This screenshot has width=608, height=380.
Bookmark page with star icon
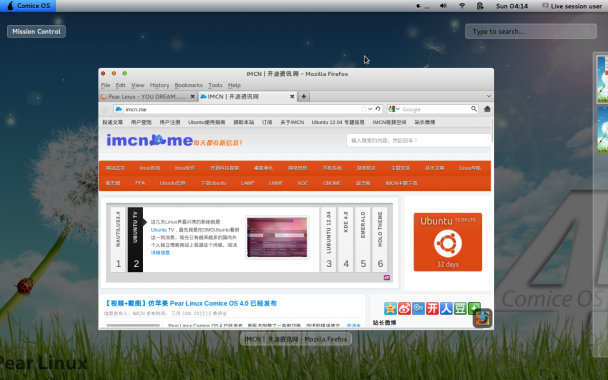pyautogui.click(x=363, y=109)
